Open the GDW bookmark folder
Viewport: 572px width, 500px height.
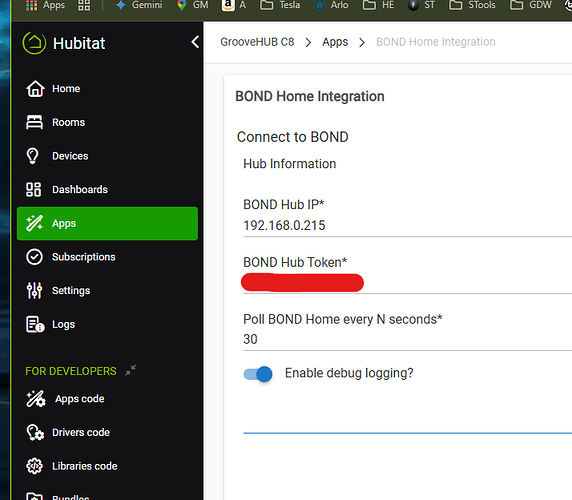click(x=531, y=5)
